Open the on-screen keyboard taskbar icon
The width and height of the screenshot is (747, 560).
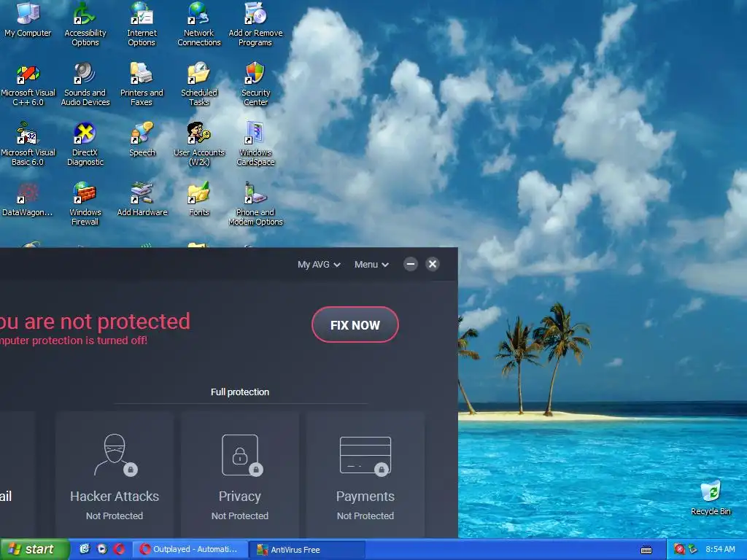tap(646, 550)
